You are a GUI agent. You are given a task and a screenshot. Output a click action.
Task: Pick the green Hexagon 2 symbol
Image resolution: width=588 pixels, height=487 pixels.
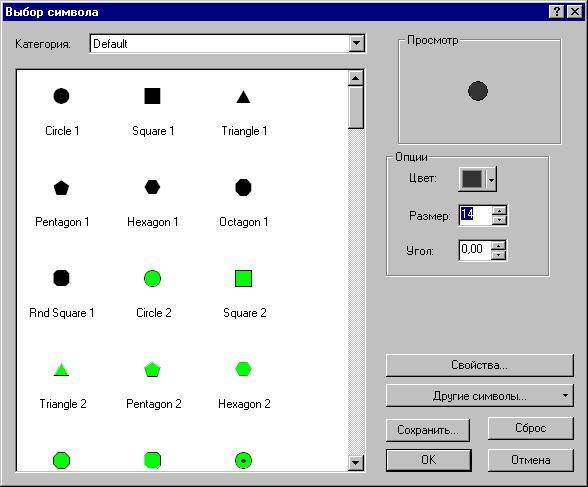point(243,369)
